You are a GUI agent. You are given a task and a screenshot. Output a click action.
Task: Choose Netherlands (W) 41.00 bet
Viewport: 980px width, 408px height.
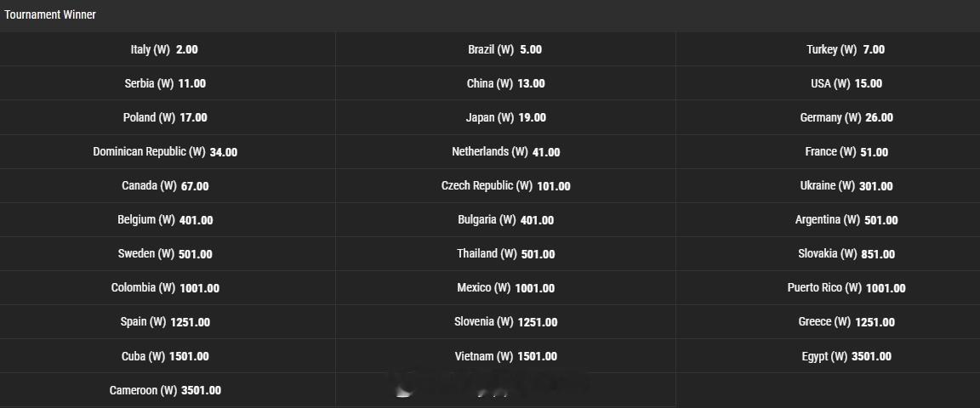coord(505,152)
